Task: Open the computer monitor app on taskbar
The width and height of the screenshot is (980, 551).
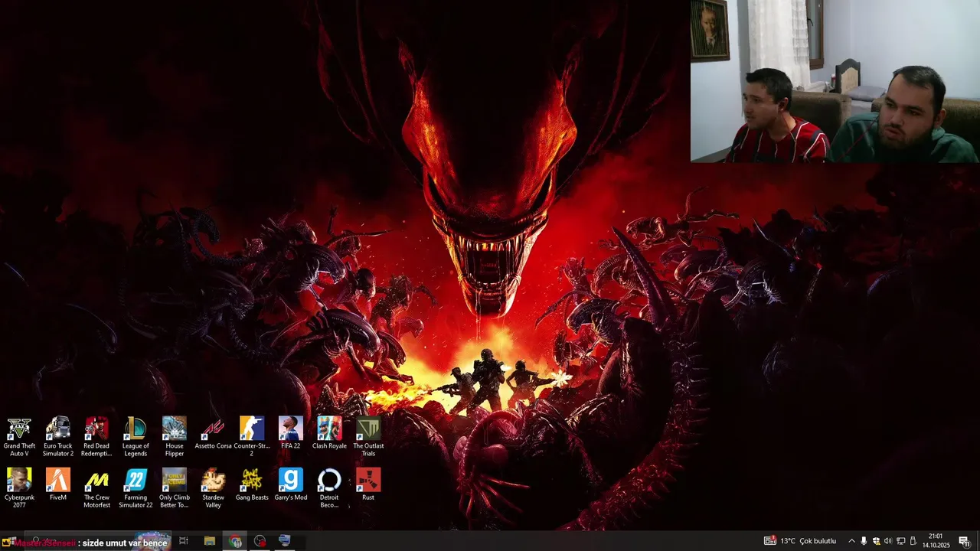Action: pos(285,541)
